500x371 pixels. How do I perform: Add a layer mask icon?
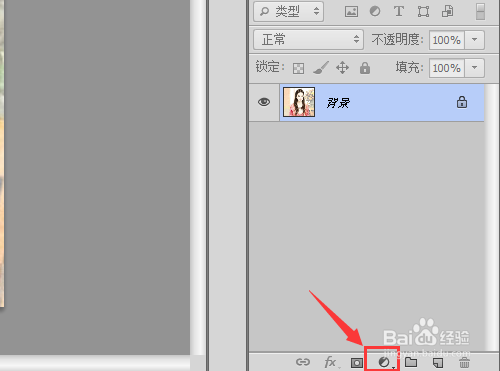[x=357, y=362]
